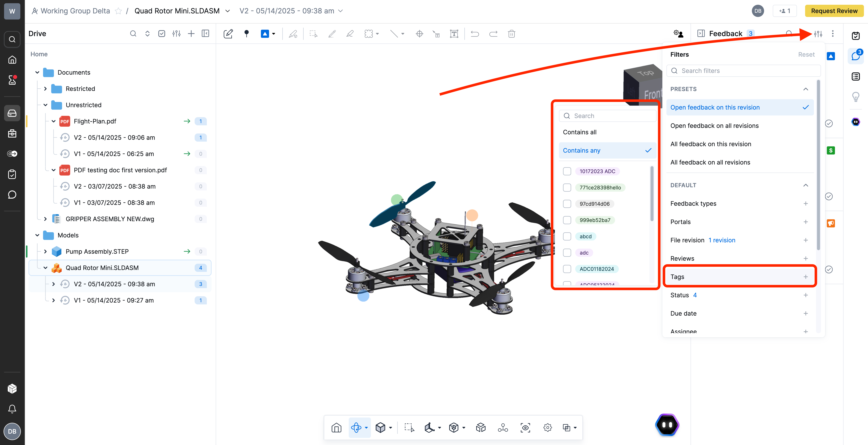Open Feedback panel three-dot menu
Screen dimensions: 868x445
coord(833,33)
